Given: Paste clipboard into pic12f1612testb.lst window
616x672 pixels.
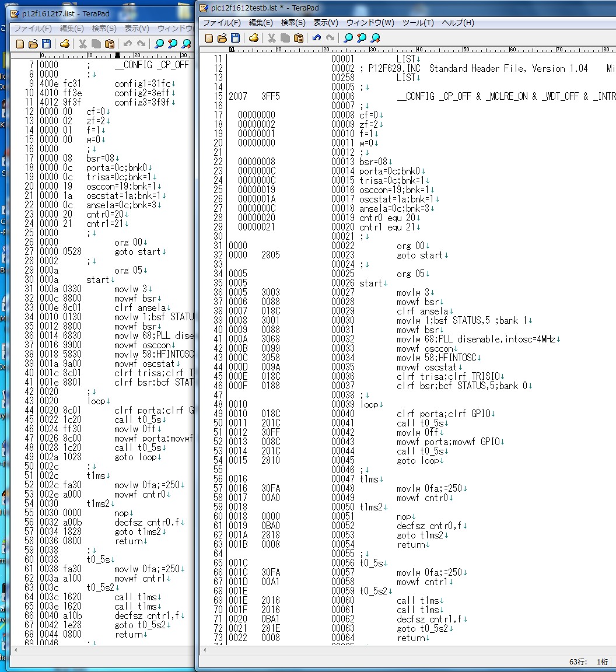Looking at the screenshot, I should (299, 38).
